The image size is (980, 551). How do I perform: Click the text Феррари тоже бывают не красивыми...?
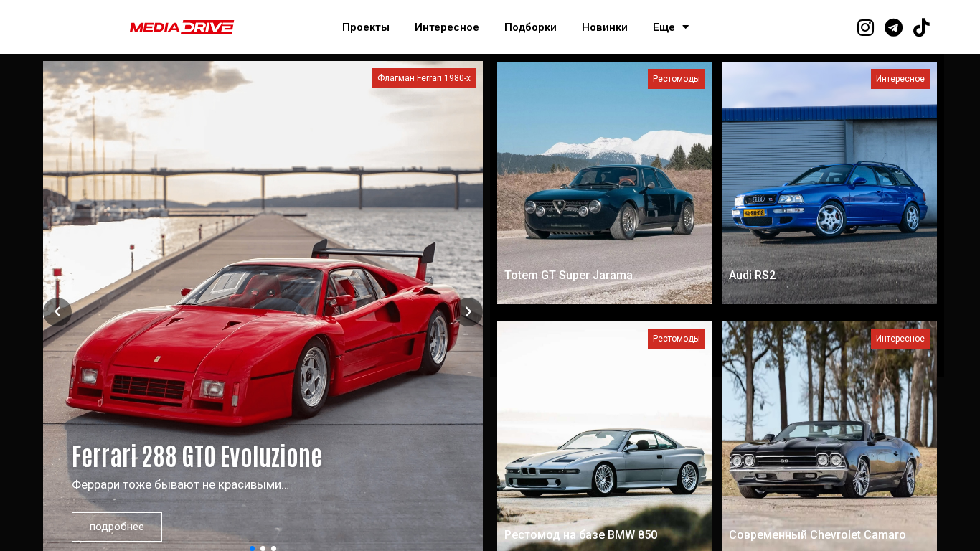[180, 485]
